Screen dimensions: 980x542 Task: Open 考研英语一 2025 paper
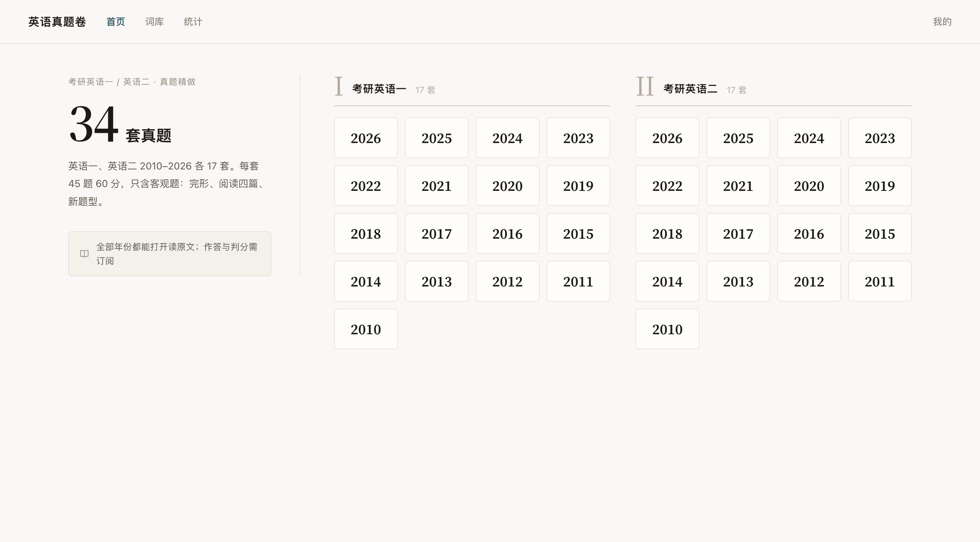point(436,138)
